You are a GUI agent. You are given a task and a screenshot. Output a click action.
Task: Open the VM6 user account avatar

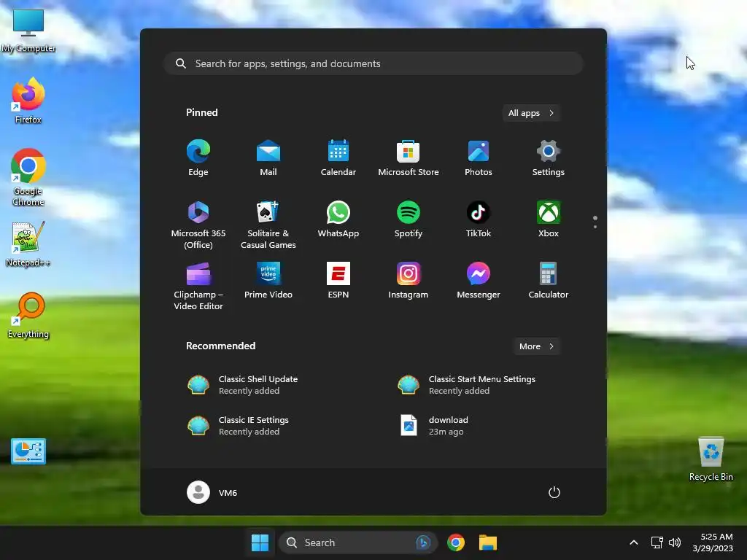point(198,492)
